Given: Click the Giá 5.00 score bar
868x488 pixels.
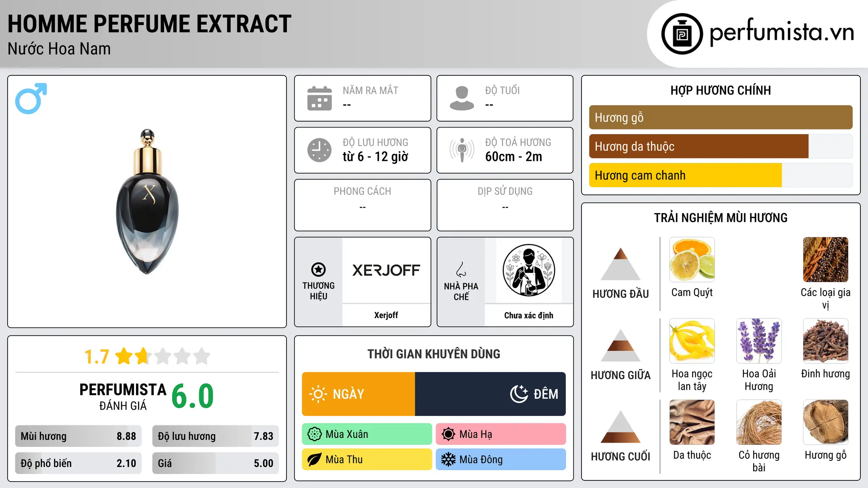Looking at the screenshot, I should coord(215,463).
